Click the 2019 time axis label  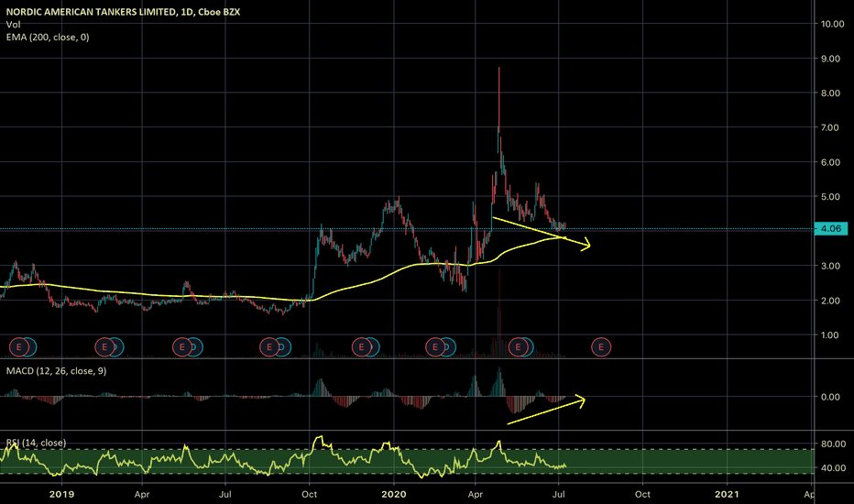pos(61,494)
